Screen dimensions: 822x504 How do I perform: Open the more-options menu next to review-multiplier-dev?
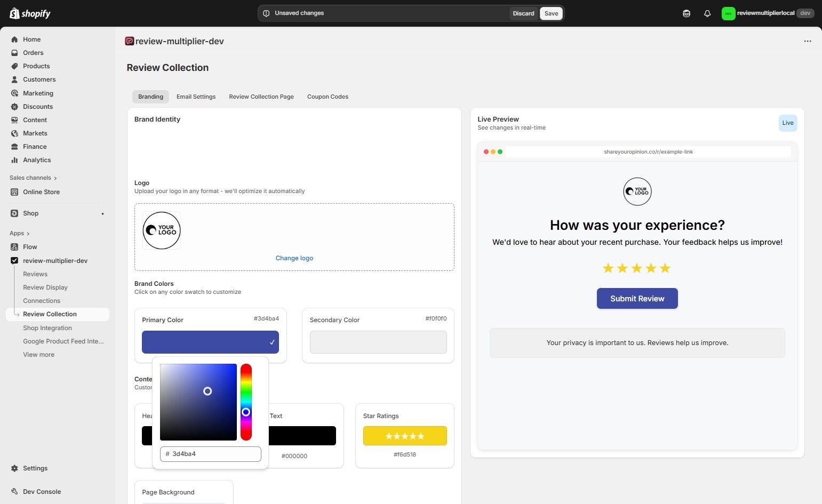coord(807,41)
